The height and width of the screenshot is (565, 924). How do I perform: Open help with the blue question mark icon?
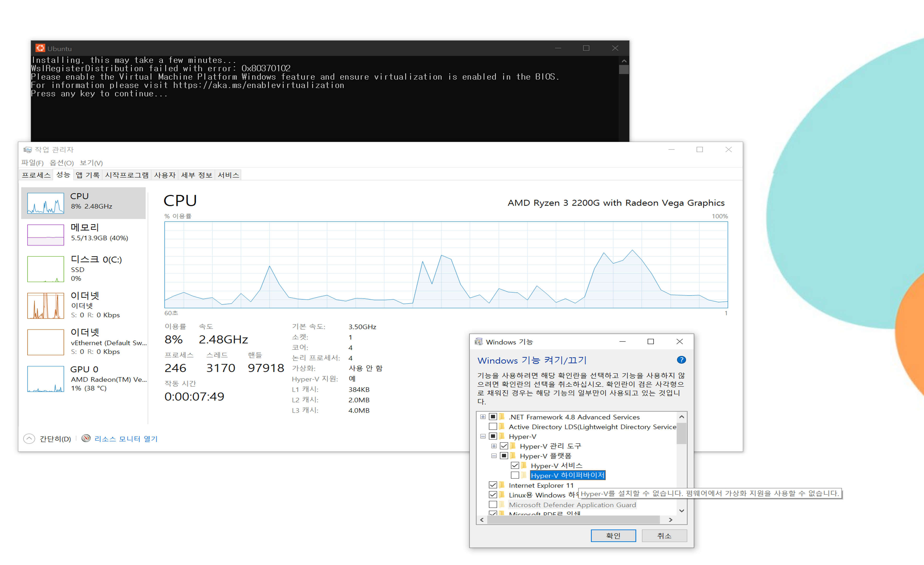681,360
